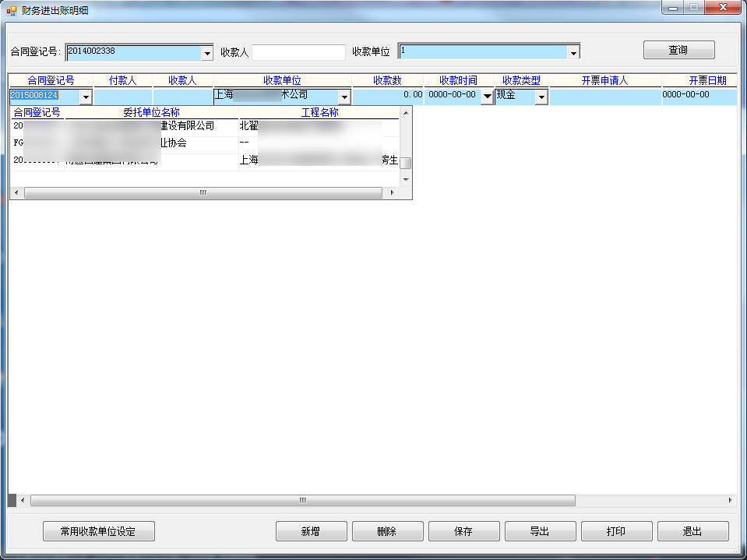Click the 查询 (Query) button
747x560 pixels.
(678, 49)
